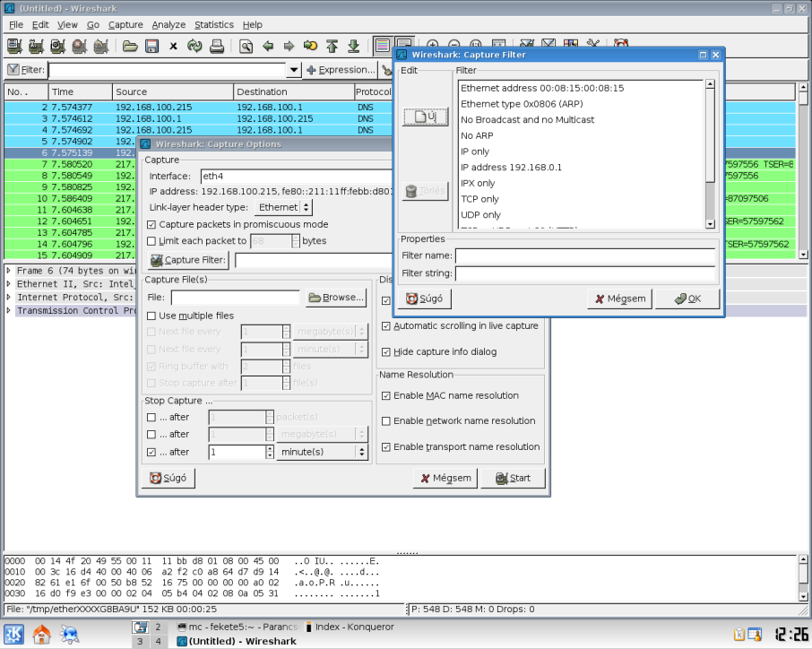Jump to first packet icon

click(x=332, y=46)
